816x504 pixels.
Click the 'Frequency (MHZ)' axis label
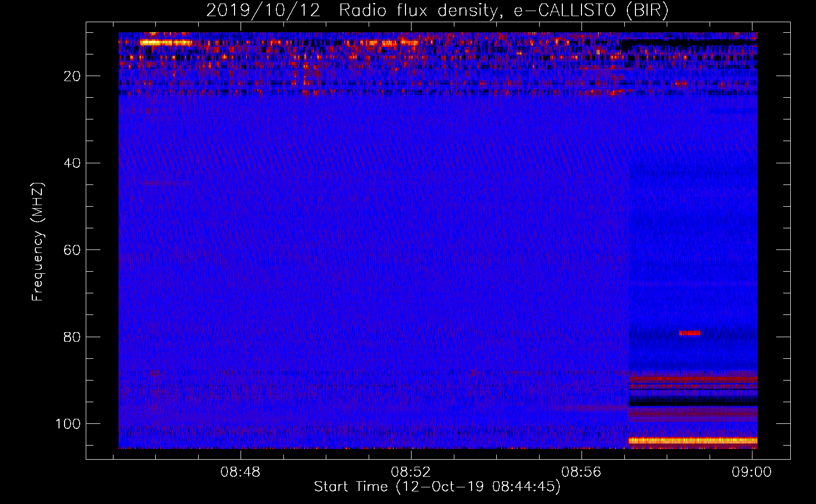pos(38,242)
